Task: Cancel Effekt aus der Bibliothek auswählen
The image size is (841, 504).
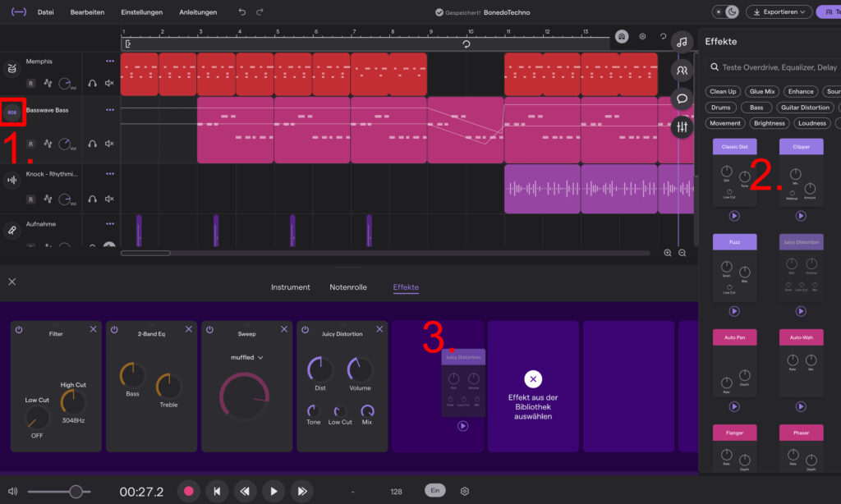Action: 533,379
